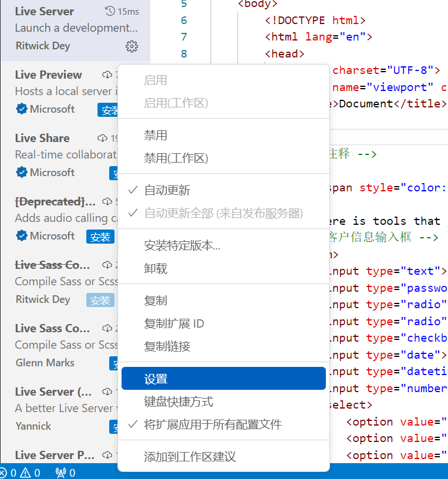Select 添加到工作区建议 menu entry
The image size is (448, 479).
[223, 457]
